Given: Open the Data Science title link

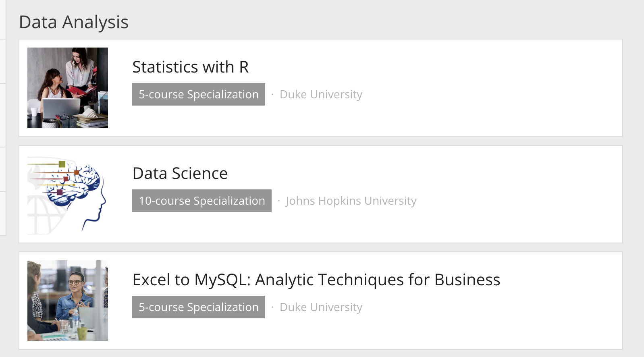Looking at the screenshot, I should pos(180,173).
